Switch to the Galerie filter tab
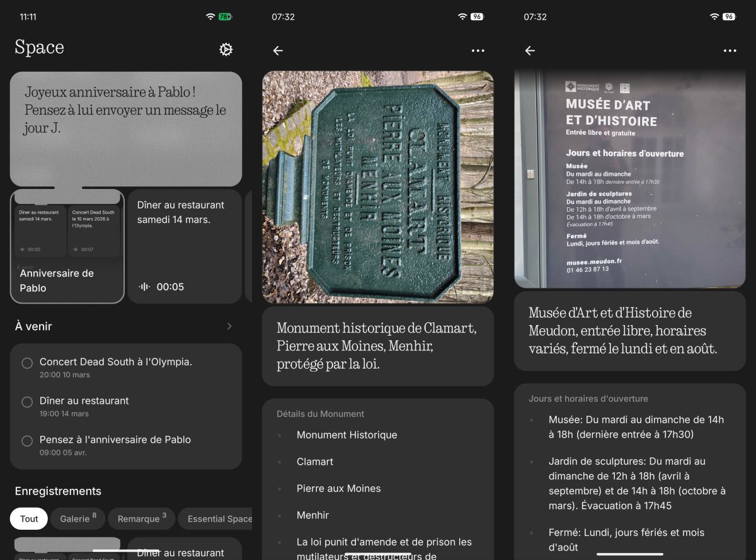Image resolution: width=756 pixels, height=560 pixels. [78, 518]
